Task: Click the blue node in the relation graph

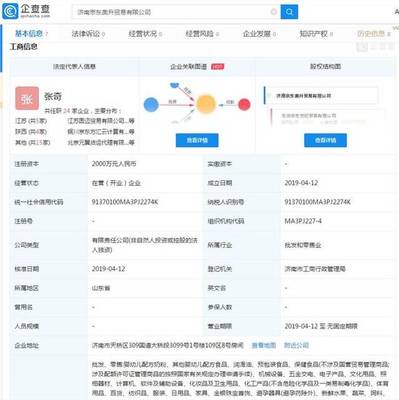Action: pyautogui.click(x=151, y=105)
